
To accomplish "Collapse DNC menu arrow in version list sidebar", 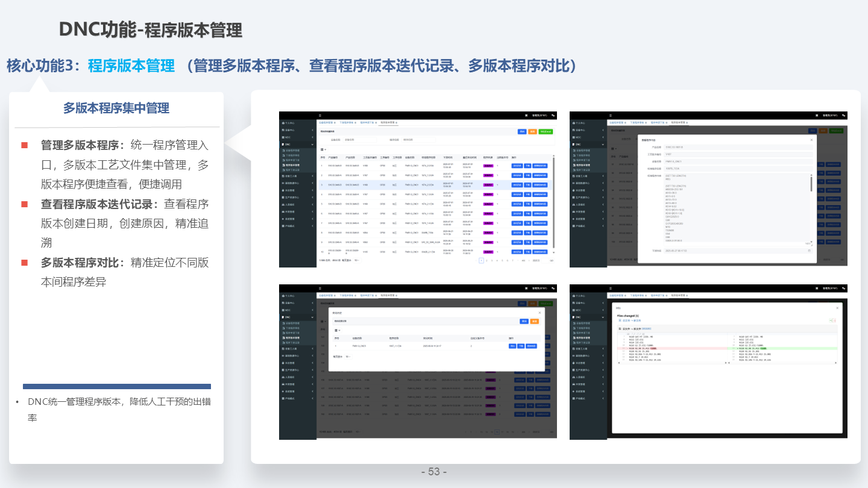I will [312, 145].
